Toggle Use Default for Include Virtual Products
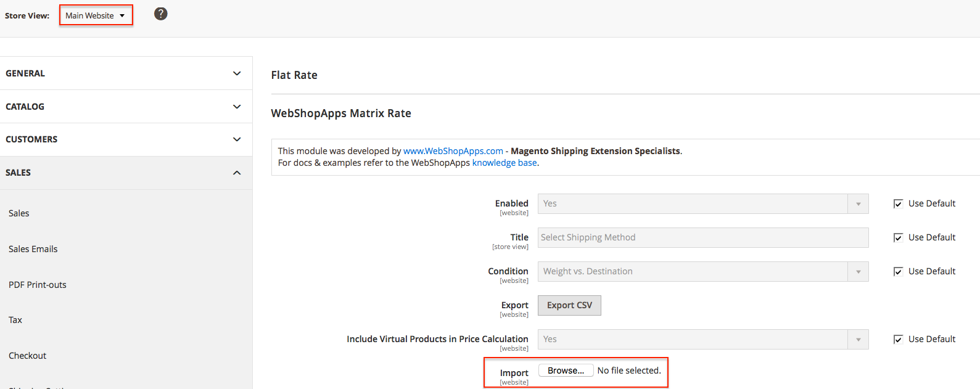Image resolution: width=980 pixels, height=389 pixels. pos(898,340)
